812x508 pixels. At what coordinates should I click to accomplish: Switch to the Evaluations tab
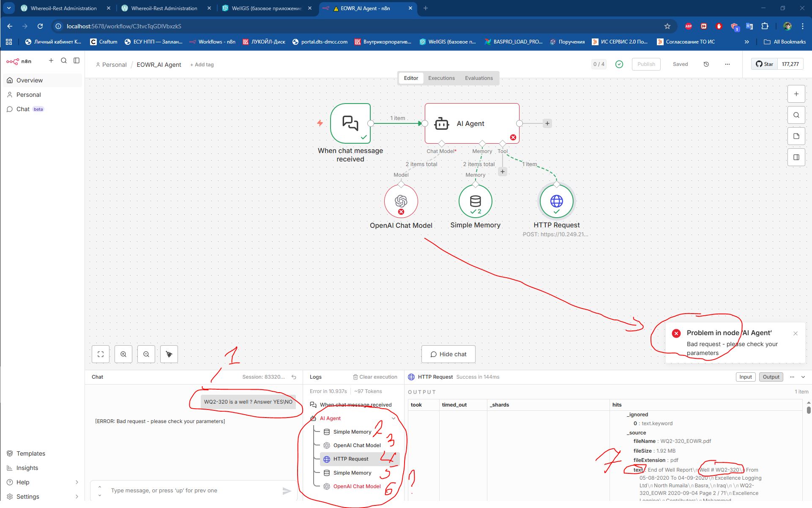pos(478,78)
